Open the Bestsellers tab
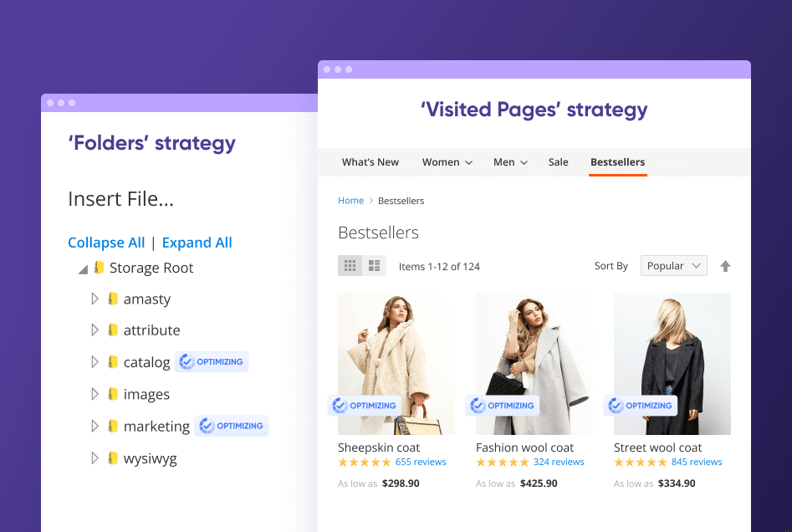Image resolution: width=792 pixels, height=532 pixels. coord(617,162)
